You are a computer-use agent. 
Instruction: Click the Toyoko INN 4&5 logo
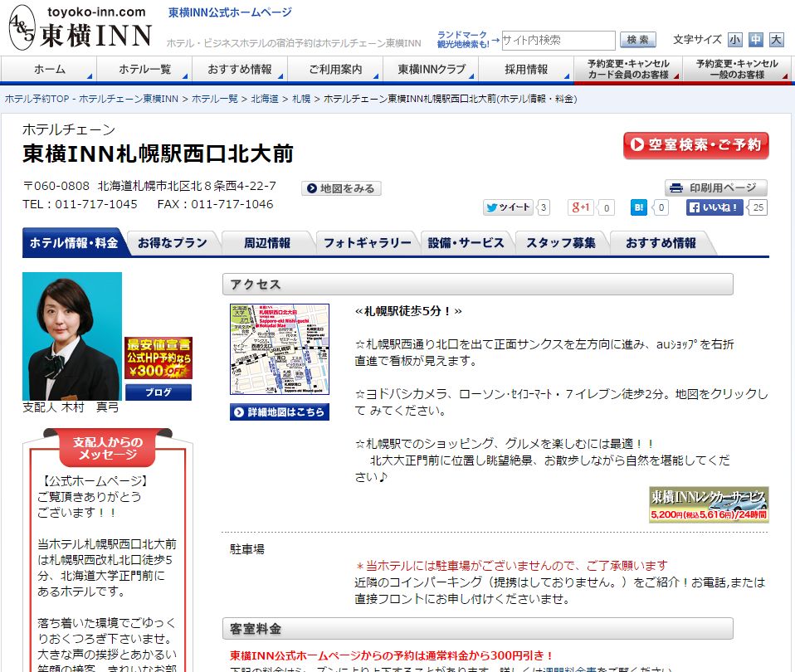(80, 27)
